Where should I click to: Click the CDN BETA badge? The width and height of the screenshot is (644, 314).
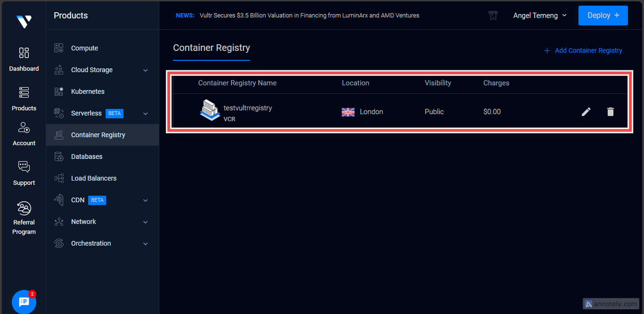(97, 200)
